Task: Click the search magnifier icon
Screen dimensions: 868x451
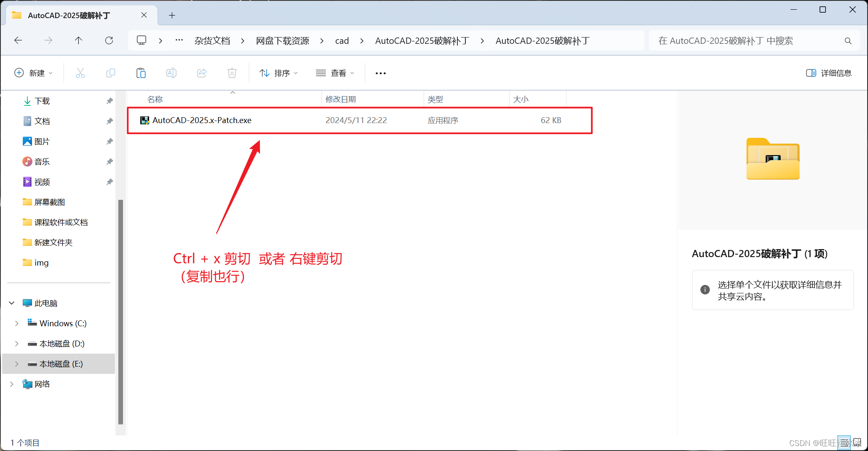Action: [x=848, y=41]
